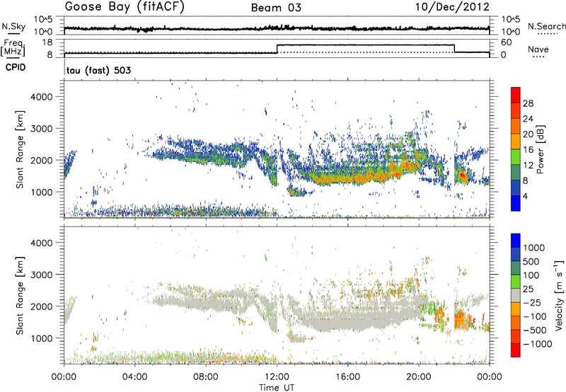Click 'Slant Range [km]' label of velocity panel
The width and height of the screenshot is (566, 392).
coord(21,296)
